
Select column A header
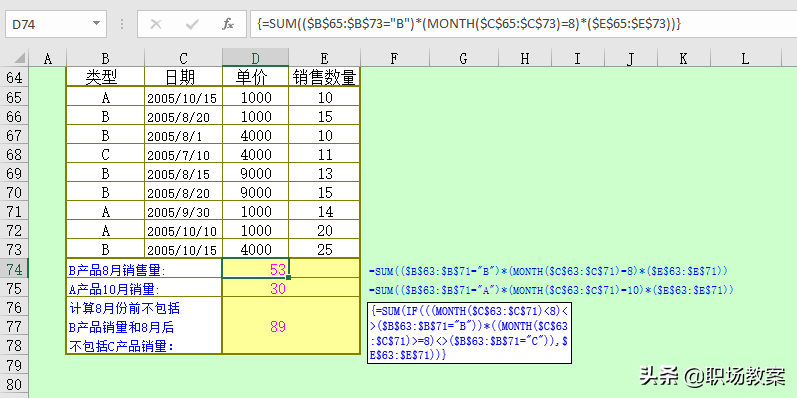coord(48,58)
